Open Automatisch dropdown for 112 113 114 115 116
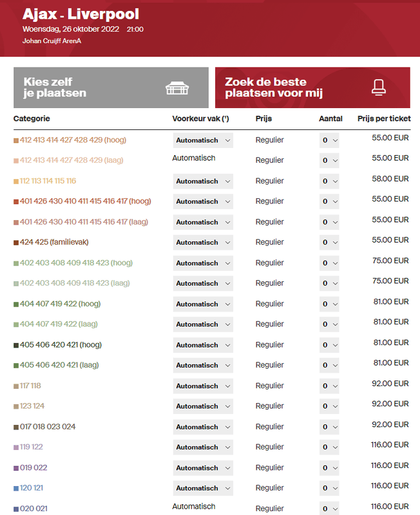 pyautogui.click(x=203, y=182)
